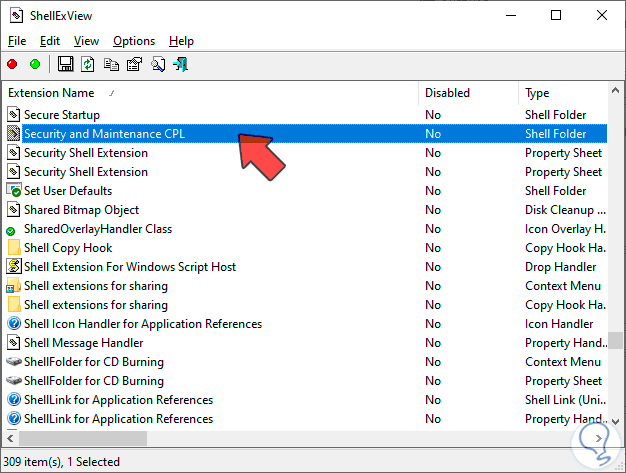Screen dimensions: 626x473
Task: Open the File menu
Action: point(17,41)
